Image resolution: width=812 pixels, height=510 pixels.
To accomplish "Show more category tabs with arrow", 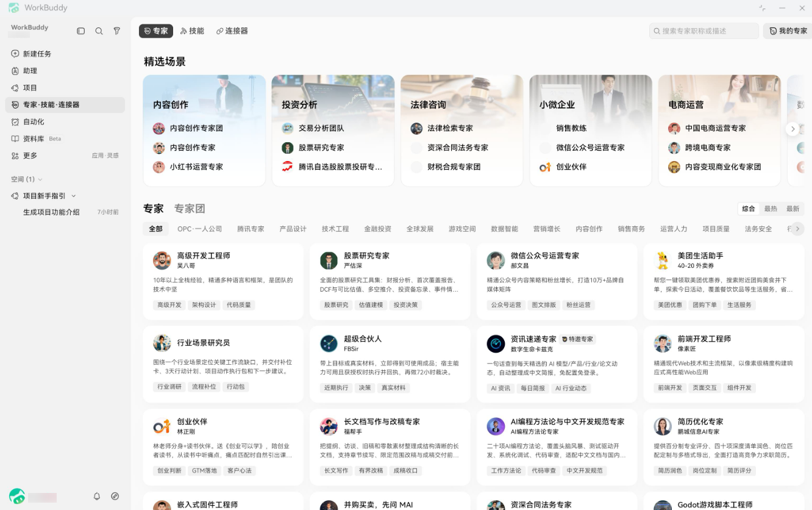I will tap(797, 229).
